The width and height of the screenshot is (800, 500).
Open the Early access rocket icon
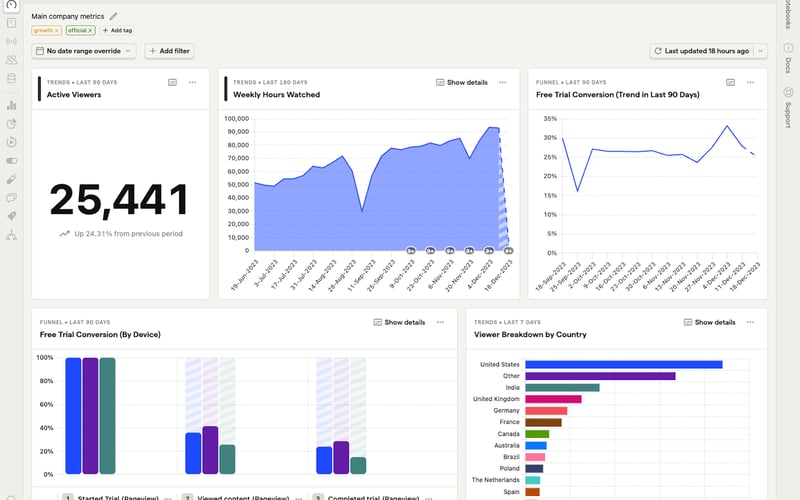pos(11,216)
